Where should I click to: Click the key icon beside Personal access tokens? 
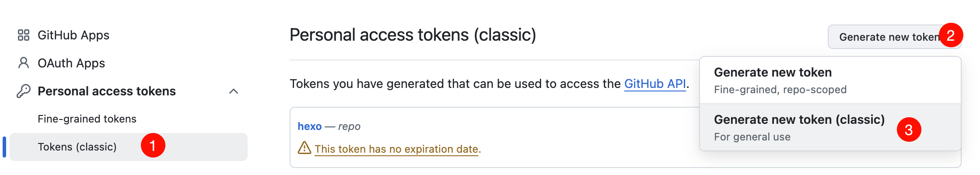[x=24, y=91]
